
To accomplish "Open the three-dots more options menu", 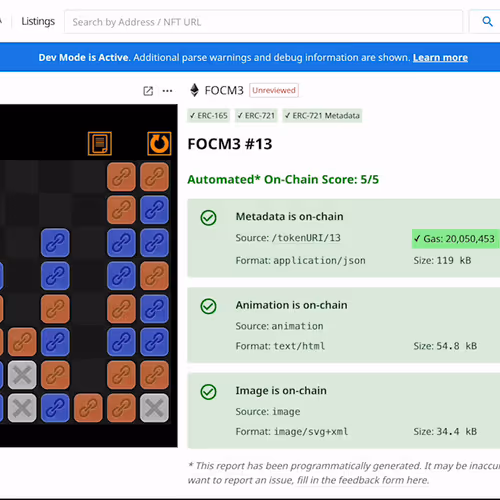I will [167, 91].
